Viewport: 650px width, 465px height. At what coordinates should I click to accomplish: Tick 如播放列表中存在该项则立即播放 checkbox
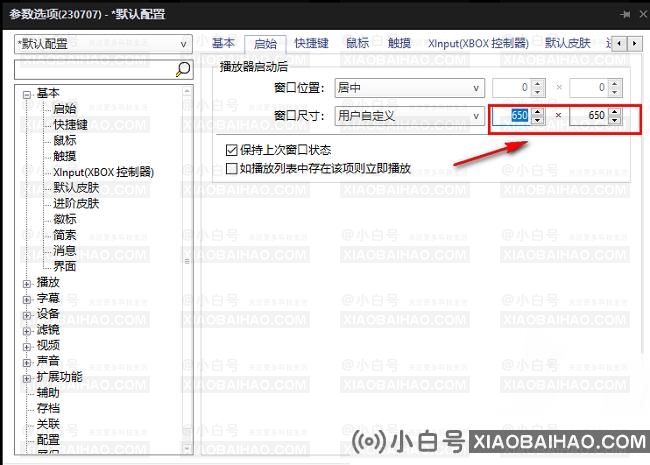coord(231,168)
